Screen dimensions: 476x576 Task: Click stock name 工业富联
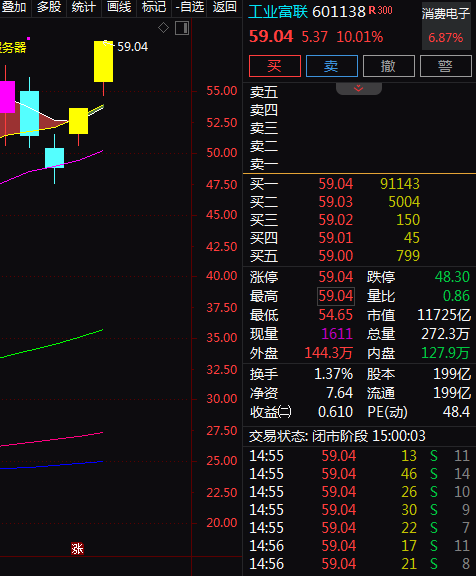click(x=278, y=12)
